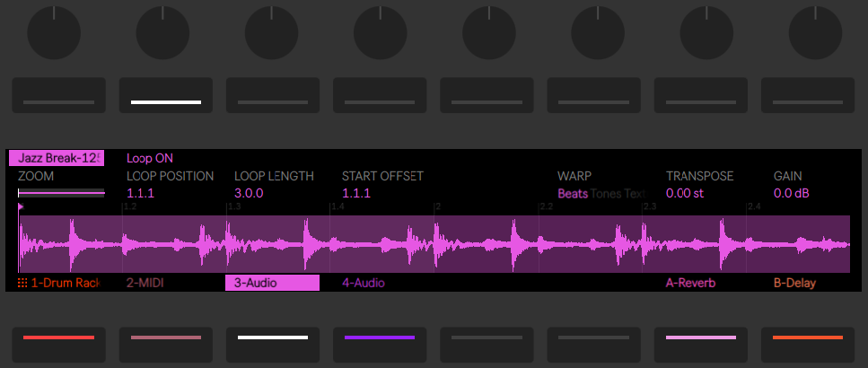Image resolution: width=868 pixels, height=368 pixels.
Task: Click the unlit upper button above Jazz Break clip name
Action: coord(58,95)
